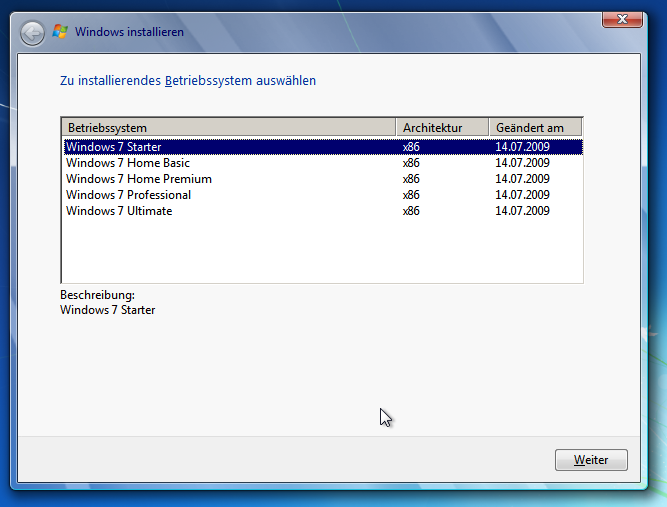Click empty area of operating system list

click(320, 250)
